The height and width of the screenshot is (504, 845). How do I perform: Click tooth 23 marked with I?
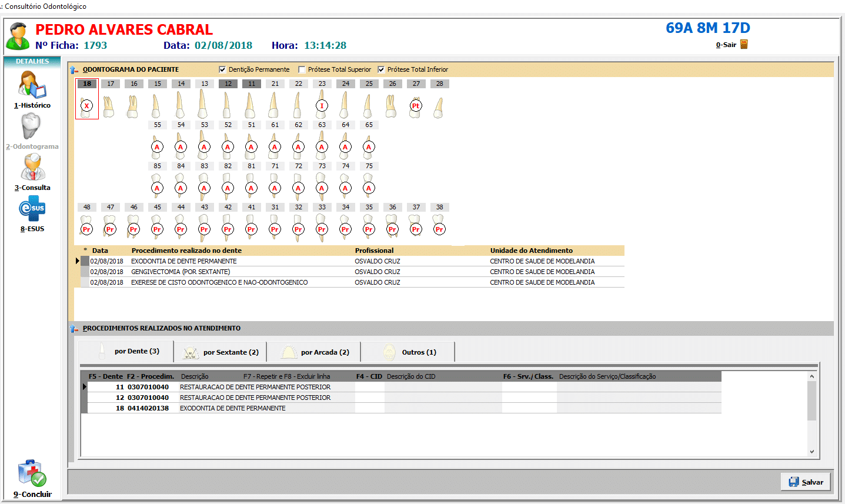coord(322,106)
